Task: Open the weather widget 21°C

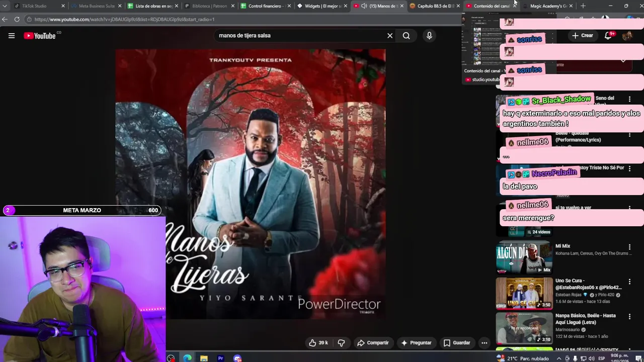Action: 522,358
